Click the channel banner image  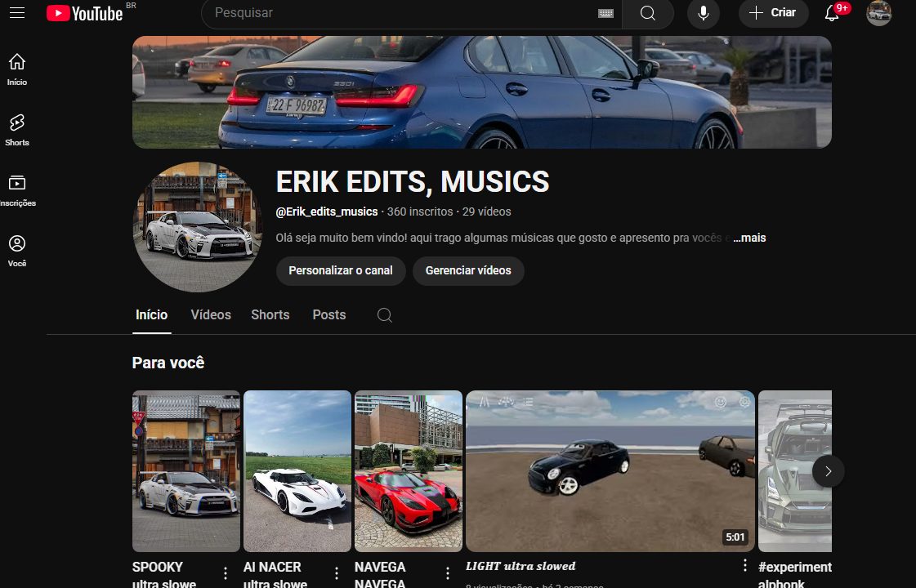(x=482, y=92)
